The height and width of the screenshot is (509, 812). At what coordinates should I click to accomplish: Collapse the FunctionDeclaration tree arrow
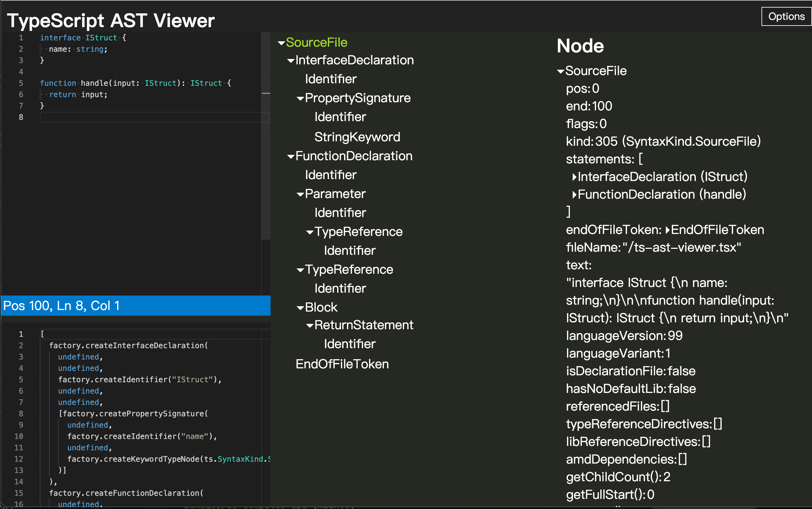point(291,156)
